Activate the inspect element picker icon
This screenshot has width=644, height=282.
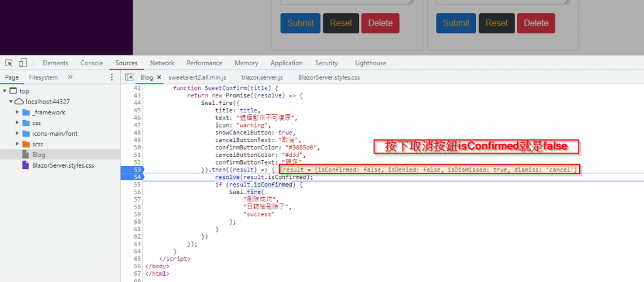click(9, 63)
